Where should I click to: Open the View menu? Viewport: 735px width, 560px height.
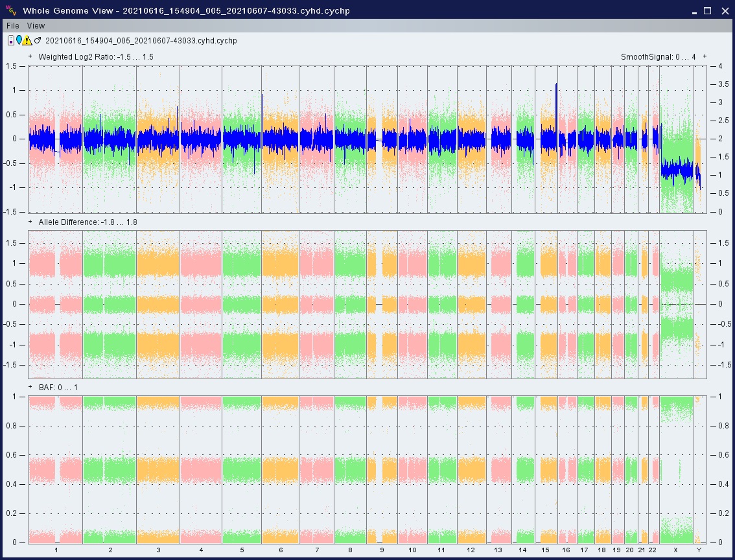(36, 26)
